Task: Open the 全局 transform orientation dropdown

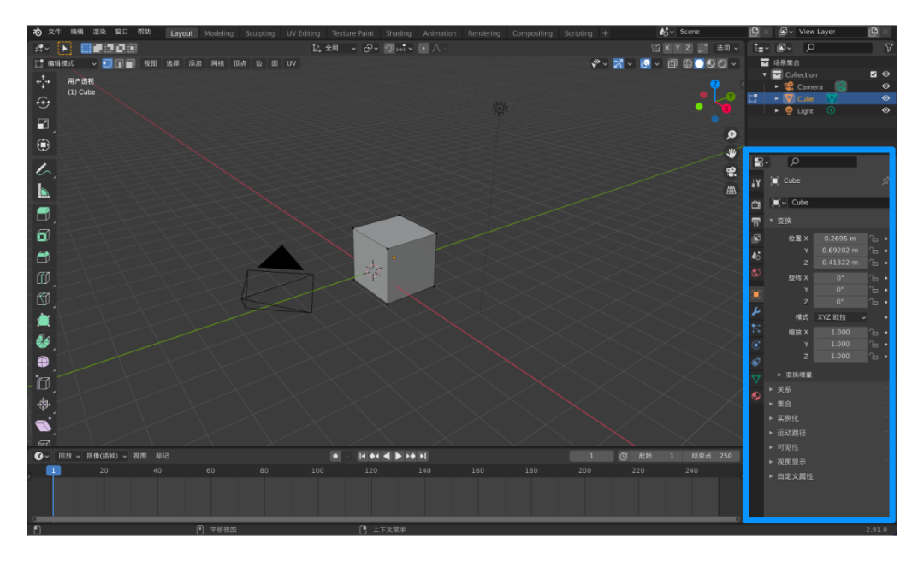Action: coord(335,49)
